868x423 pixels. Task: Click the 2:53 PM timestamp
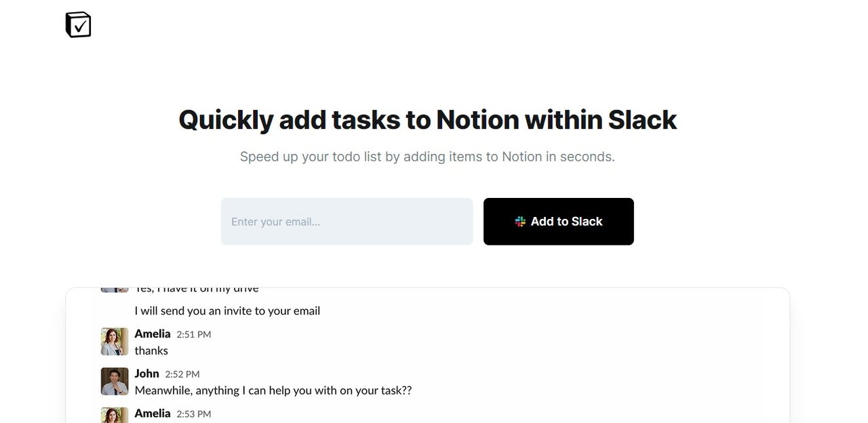(x=194, y=414)
